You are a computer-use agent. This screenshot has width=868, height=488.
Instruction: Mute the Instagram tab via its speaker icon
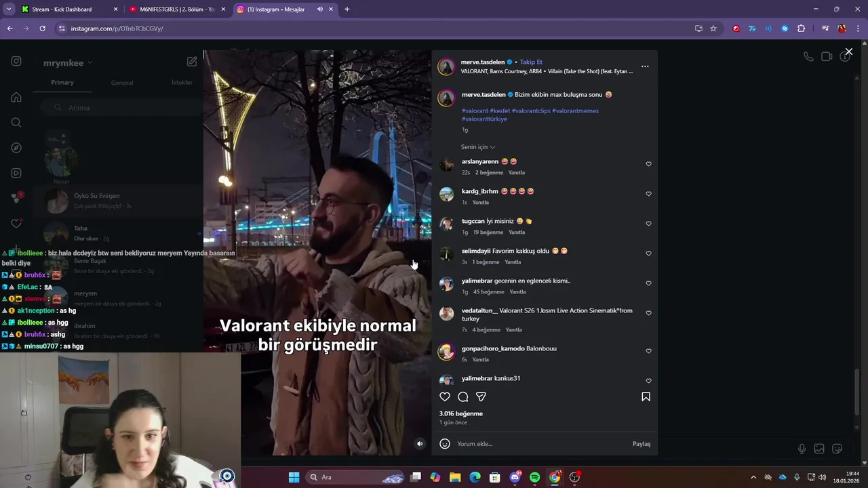coord(319,9)
